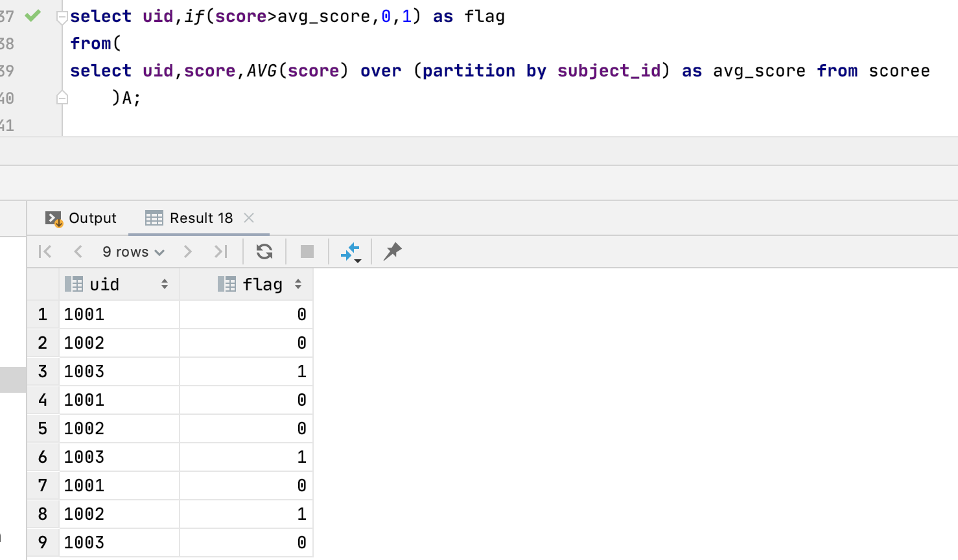Click the stop query execution button
958x560 pixels.
click(x=306, y=251)
